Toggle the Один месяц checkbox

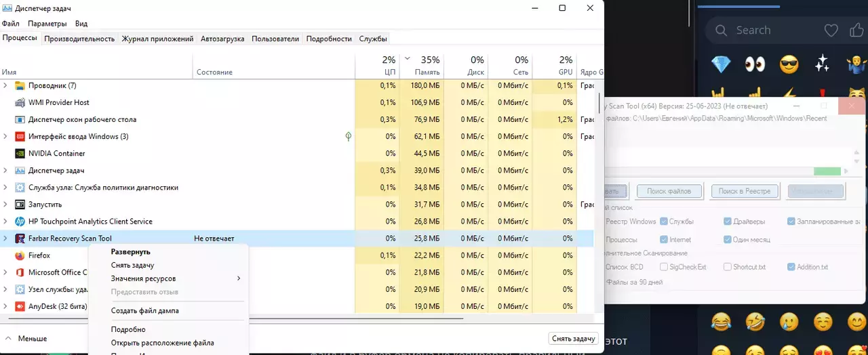coord(727,240)
